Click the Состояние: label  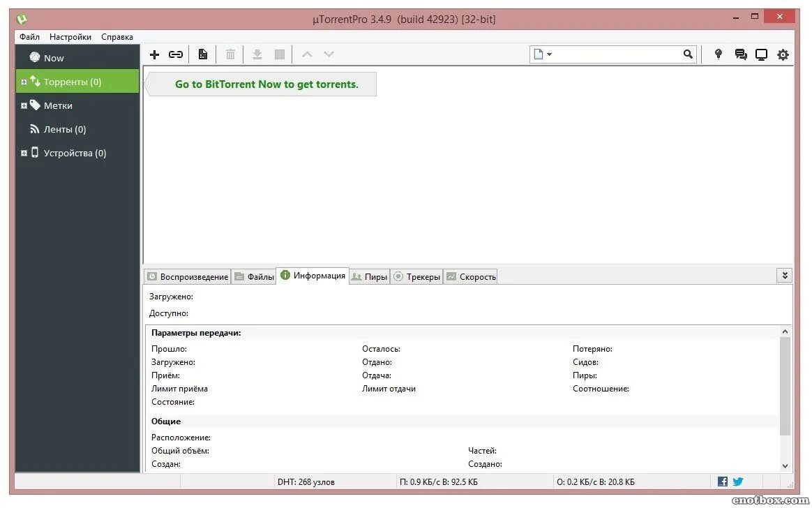(x=173, y=403)
